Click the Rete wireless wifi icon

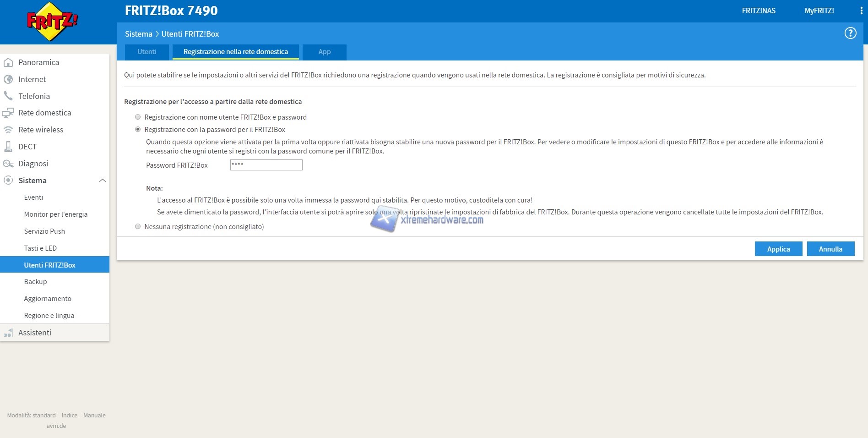pos(8,130)
